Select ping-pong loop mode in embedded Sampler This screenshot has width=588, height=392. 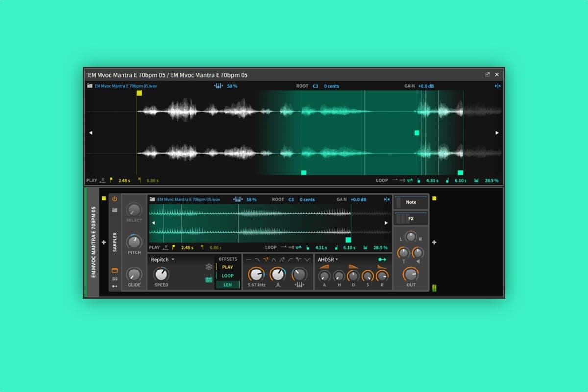[x=298, y=247]
